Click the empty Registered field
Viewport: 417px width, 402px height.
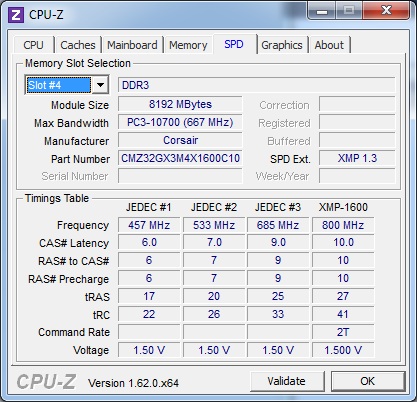coord(357,122)
